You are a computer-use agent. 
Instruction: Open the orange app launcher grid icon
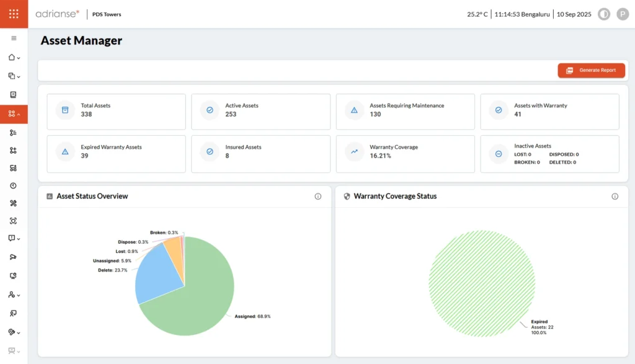click(14, 14)
